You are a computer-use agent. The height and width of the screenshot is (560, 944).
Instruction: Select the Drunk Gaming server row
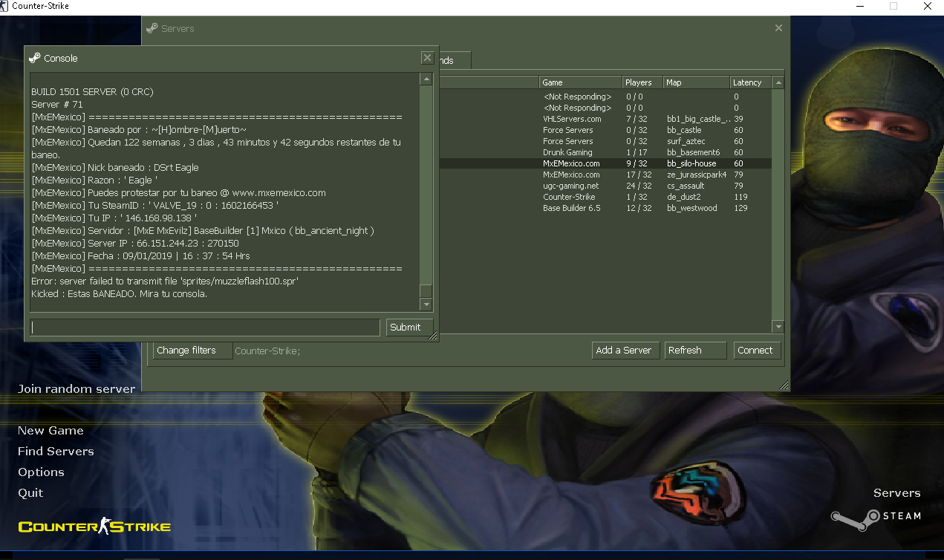(605, 152)
